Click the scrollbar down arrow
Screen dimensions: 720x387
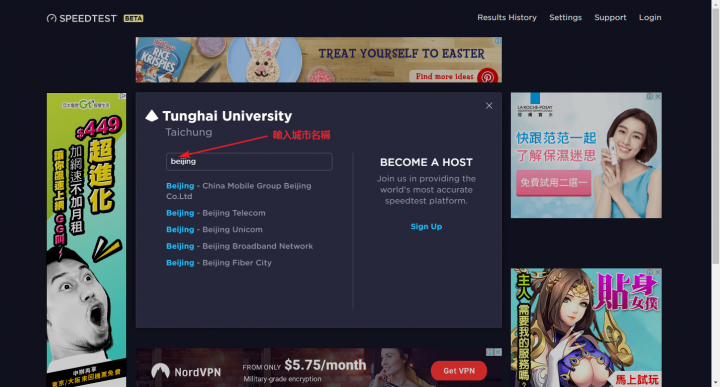pyautogui.click(x=715, y=383)
